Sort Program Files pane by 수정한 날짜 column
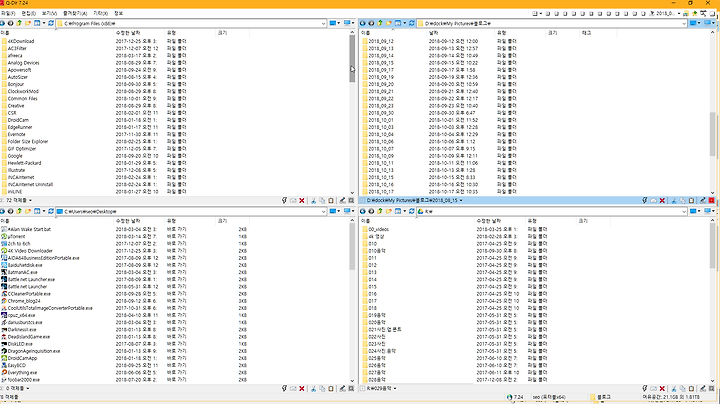This screenshot has width=720, height=404. pos(140,33)
